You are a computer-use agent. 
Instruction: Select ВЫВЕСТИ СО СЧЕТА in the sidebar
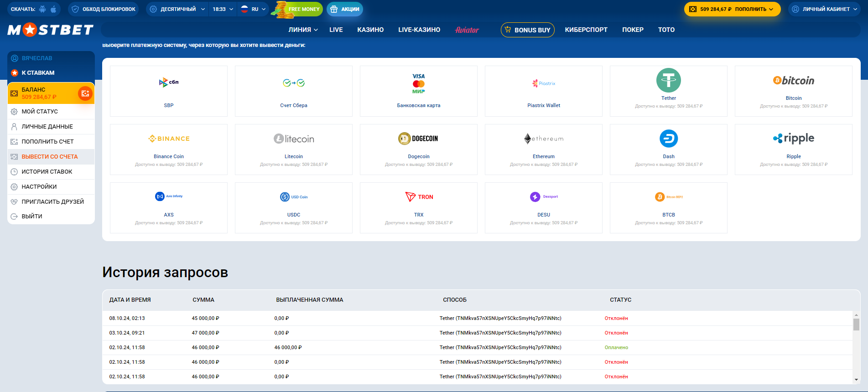click(51, 156)
